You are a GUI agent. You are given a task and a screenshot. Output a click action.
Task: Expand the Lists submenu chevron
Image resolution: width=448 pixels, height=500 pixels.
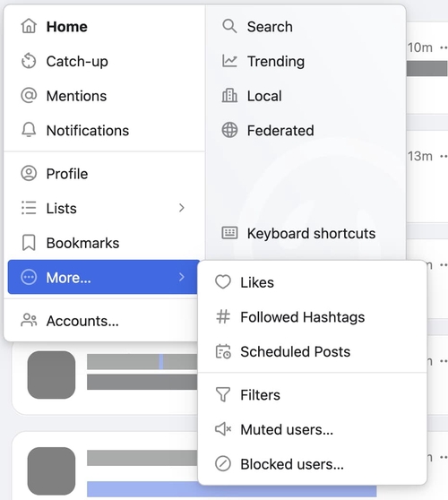pos(181,208)
